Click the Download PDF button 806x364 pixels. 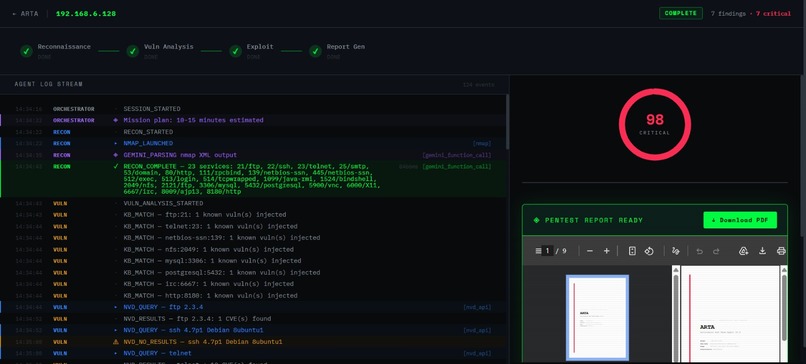pyautogui.click(x=740, y=220)
